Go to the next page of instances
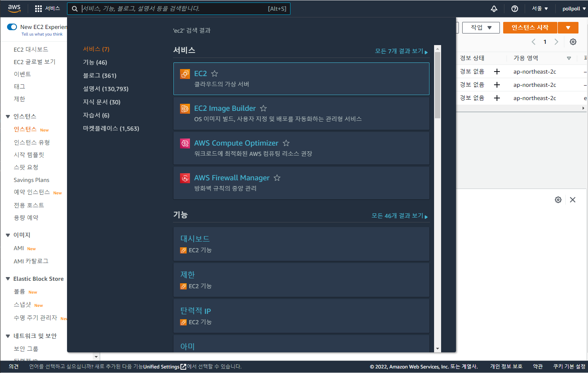Viewport: 588px width, 373px height. [556, 42]
